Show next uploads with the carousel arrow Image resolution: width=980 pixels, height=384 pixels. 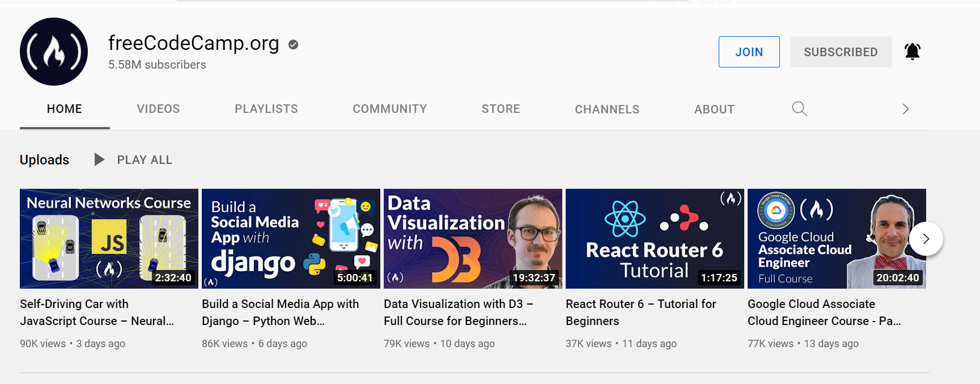click(926, 239)
